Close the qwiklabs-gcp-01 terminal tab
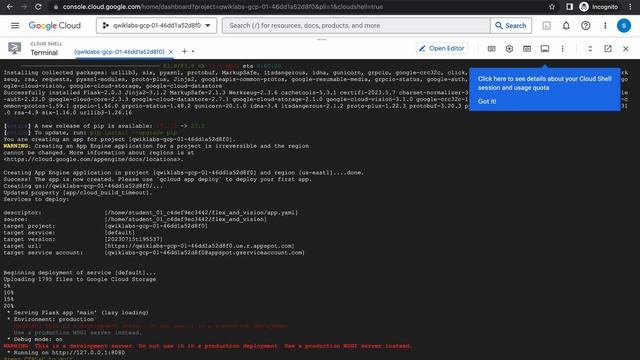This screenshot has height=360, width=640. (171, 52)
